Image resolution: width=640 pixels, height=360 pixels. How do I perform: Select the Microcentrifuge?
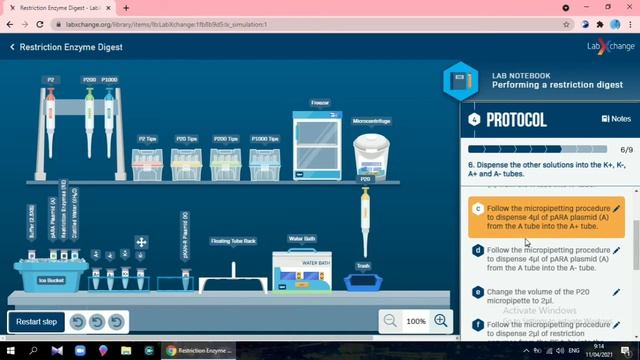371,157
